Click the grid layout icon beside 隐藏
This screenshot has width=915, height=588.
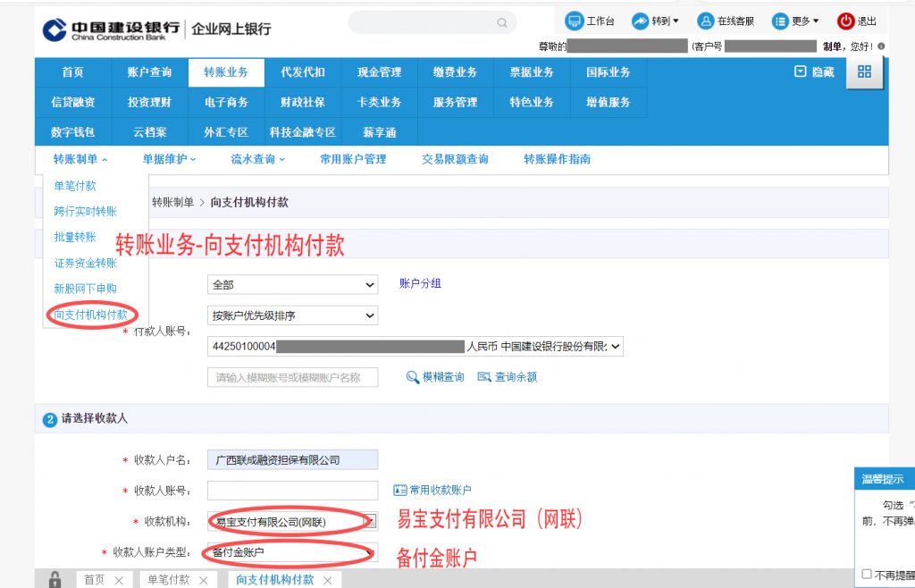(x=864, y=71)
